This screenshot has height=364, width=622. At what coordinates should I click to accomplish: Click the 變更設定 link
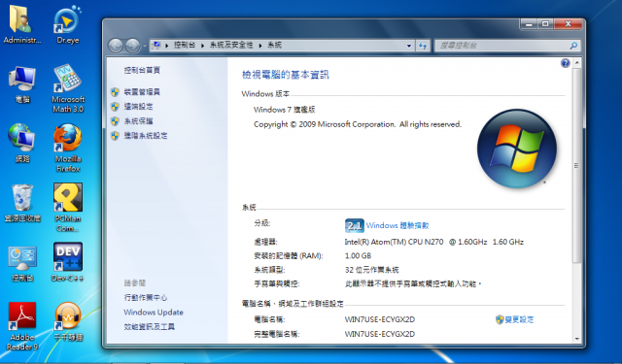519,319
